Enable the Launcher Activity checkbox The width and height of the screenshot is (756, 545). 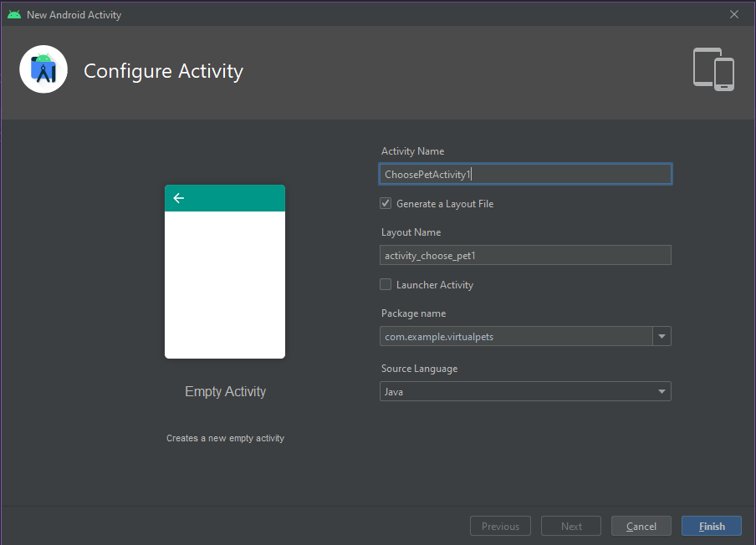click(386, 284)
